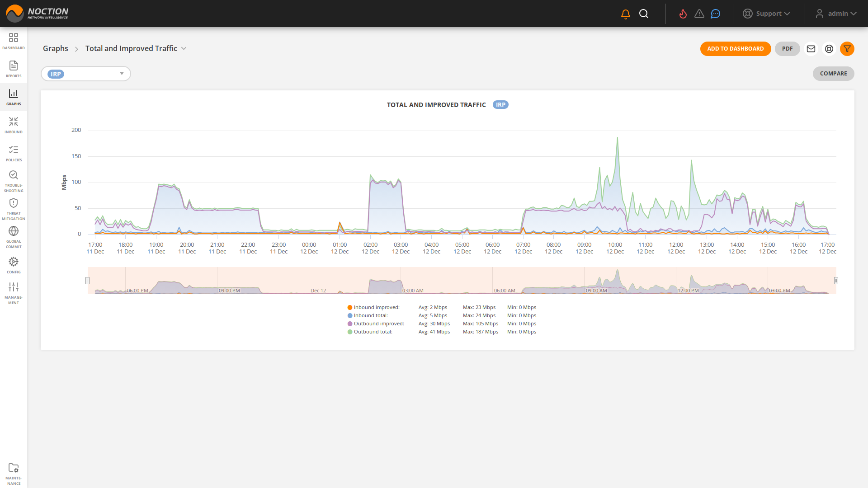Select the Dashboard icon in the sidebar
This screenshot has width=868, height=488.
click(14, 41)
